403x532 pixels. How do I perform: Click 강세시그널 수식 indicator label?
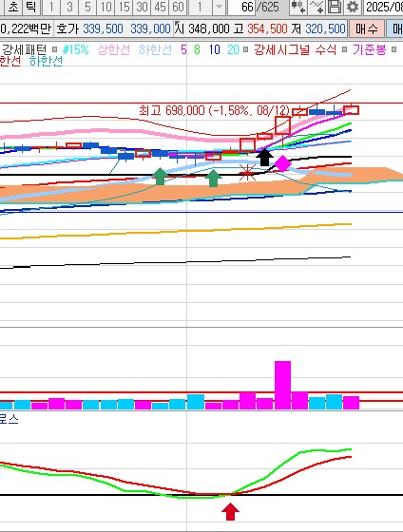(x=295, y=49)
